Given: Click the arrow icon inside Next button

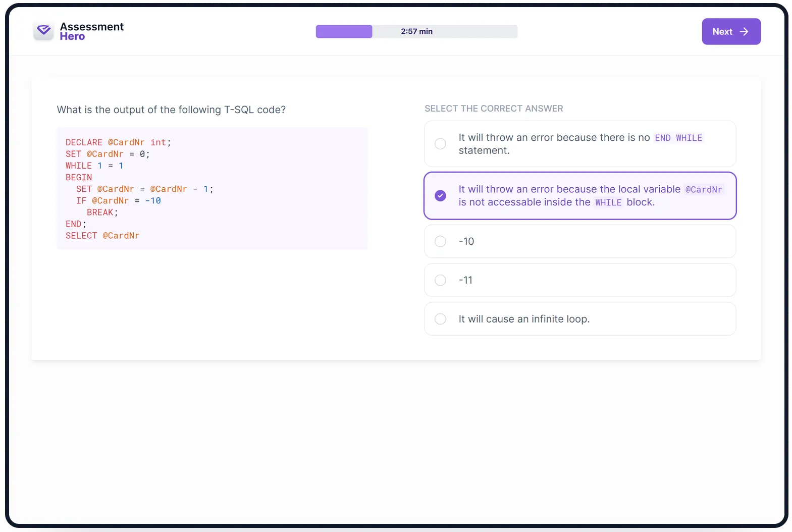Looking at the screenshot, I should point(744,31).
